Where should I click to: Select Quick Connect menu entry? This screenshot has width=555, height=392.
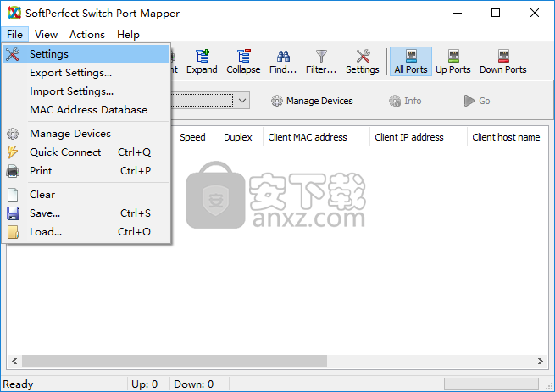click(x=86, y=152)
